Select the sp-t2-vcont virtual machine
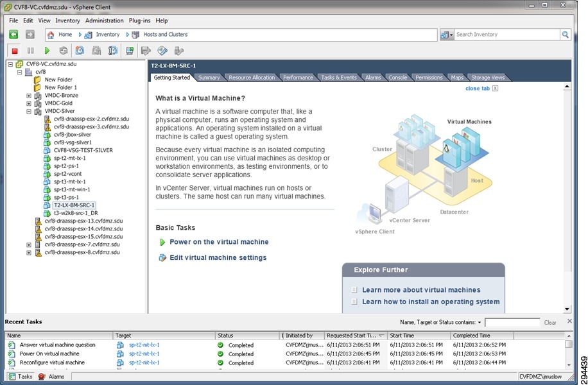The width and height of the screenshot is (588, 385). [x=67, y=174]
